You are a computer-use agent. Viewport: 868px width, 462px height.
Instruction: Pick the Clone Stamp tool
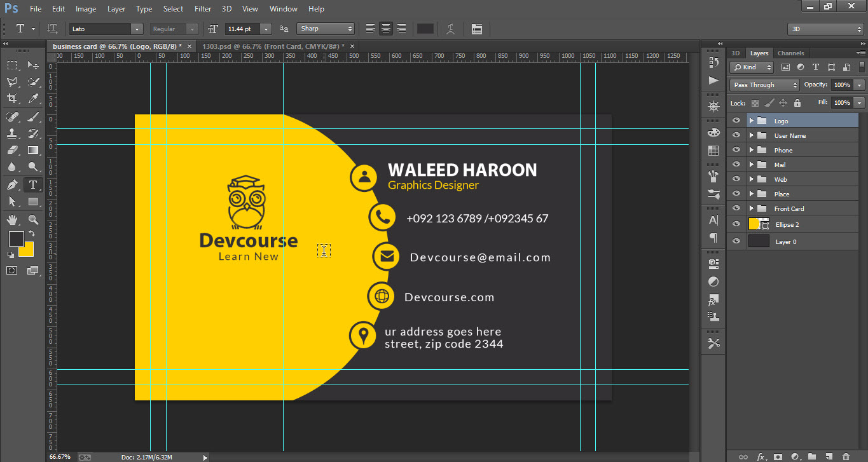[12, 133]
